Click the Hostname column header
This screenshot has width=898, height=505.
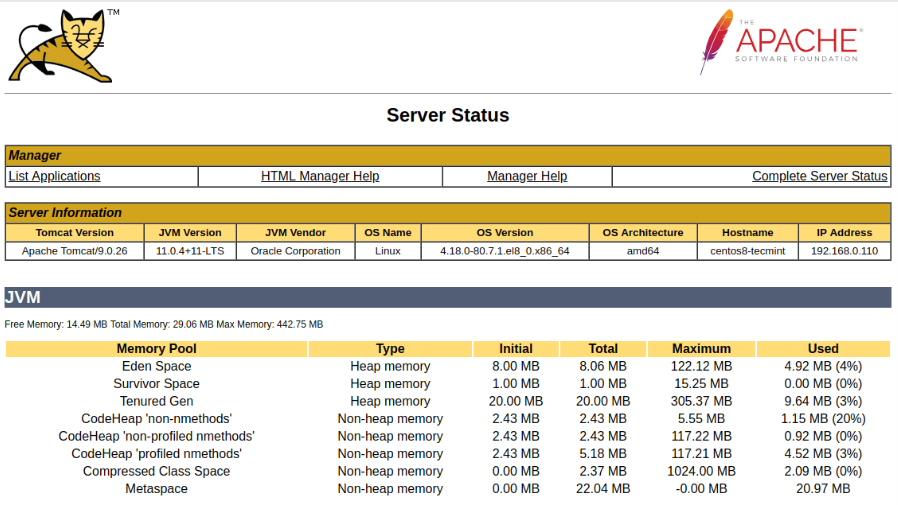tap(747, 232)
